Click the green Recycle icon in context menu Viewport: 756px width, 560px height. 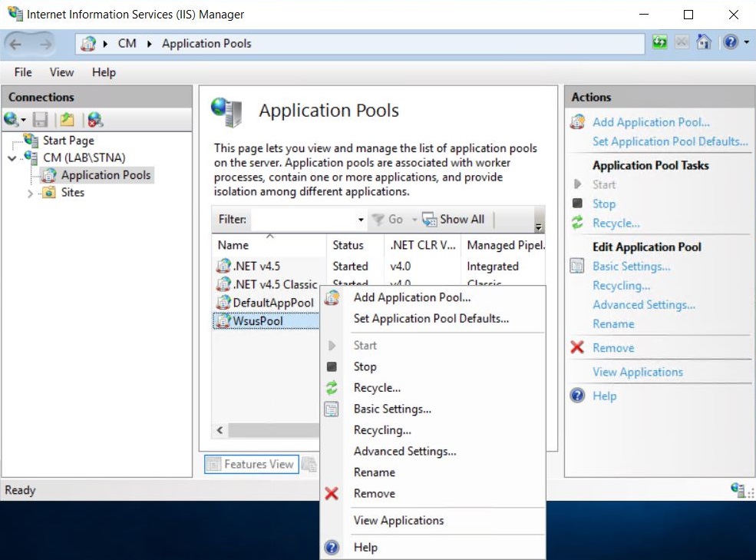coord(332,388)
